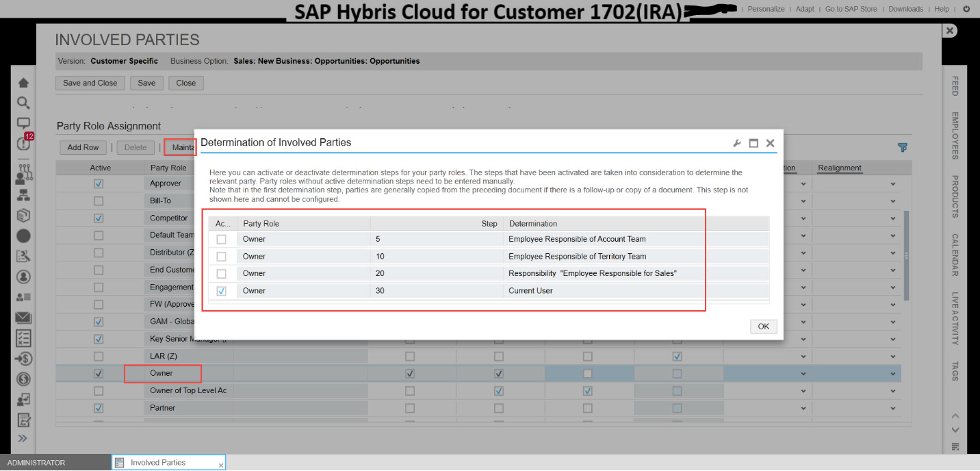Open the LIVE ACTIVITY tab in the right pane
The width and height of the screenshot is (980, 471).
[x=955, y=318]
